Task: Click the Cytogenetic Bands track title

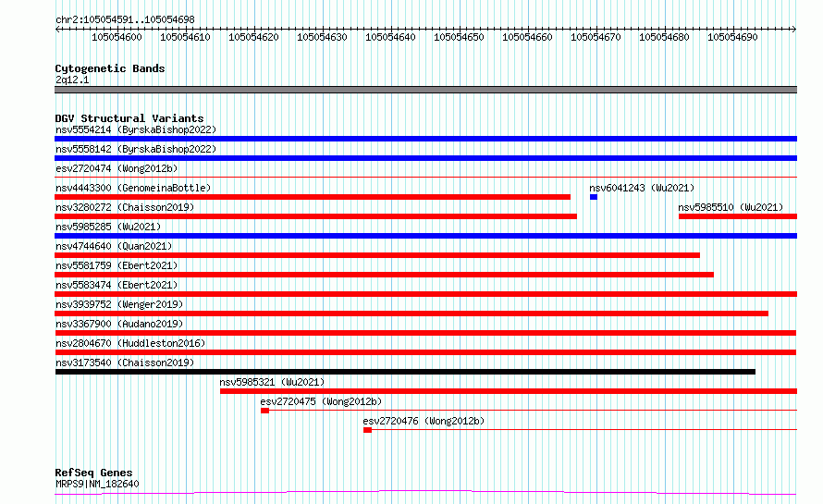Action: tap(110, 68)
